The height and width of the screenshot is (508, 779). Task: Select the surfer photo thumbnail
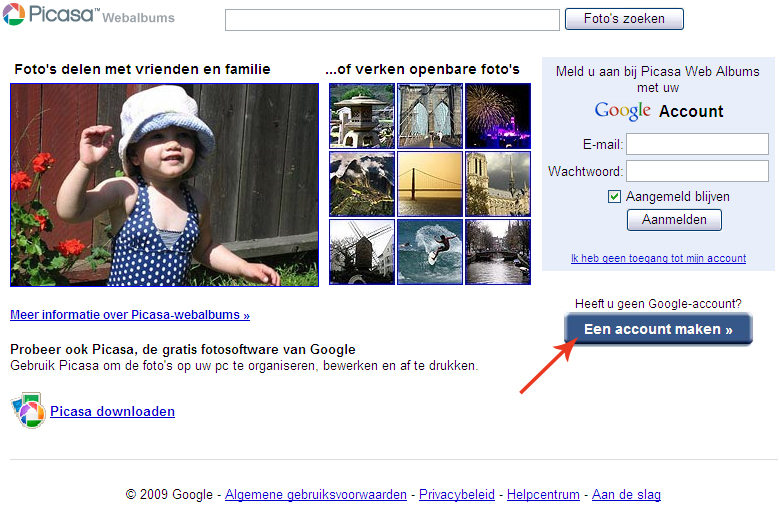click(429, 252)
